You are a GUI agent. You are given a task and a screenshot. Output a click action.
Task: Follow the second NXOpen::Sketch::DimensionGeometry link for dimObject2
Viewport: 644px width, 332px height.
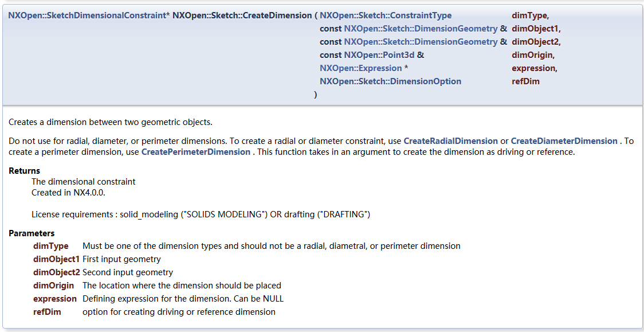[421, 42]
